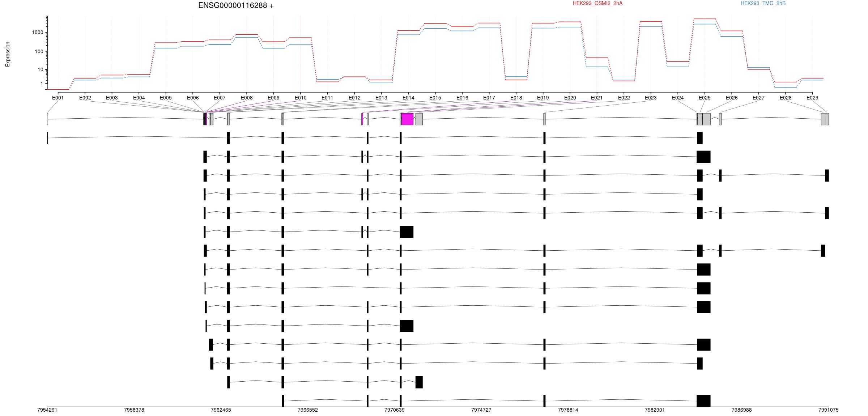This screenshot has width=868, height=416.
Task: Click exon label E005
Action: [x=166, y=98]
